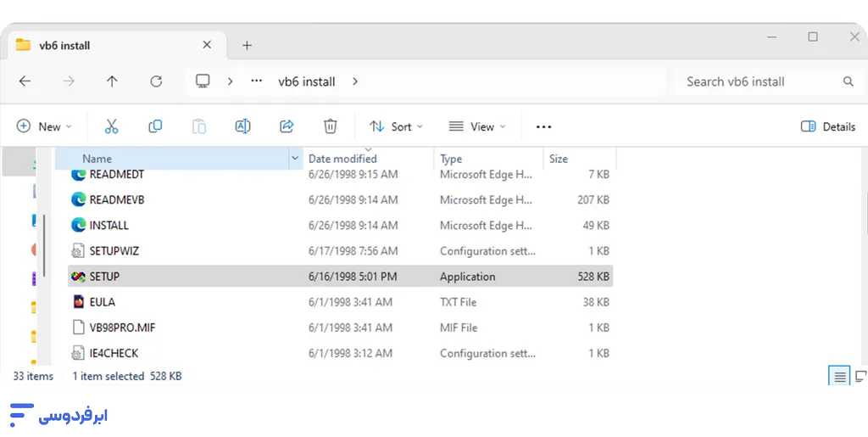Viewport: 868px width, 437px height.
Task: Click READMEVB size 207 KB
Action: point(593,199)
